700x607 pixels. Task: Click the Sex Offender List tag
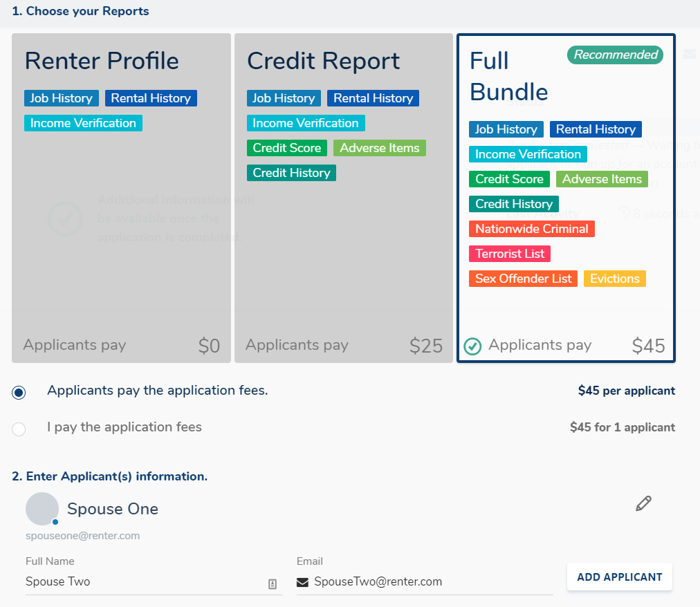click(523, 279)
